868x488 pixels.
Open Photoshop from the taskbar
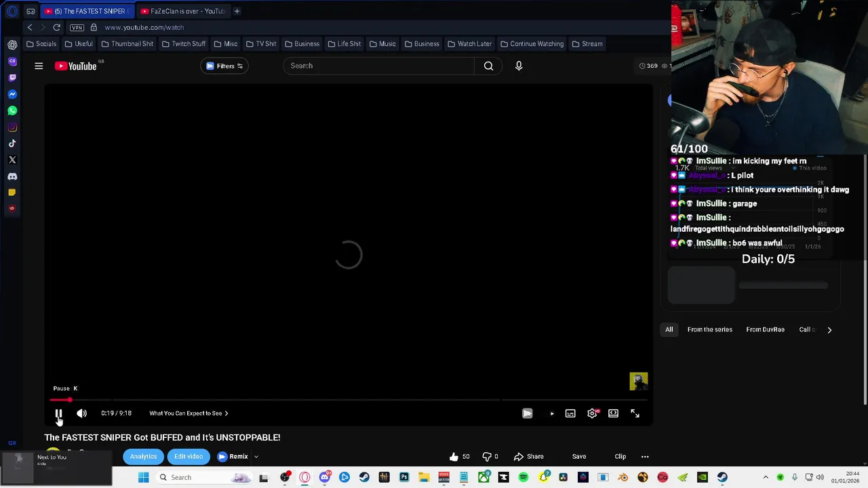point(404,478)
